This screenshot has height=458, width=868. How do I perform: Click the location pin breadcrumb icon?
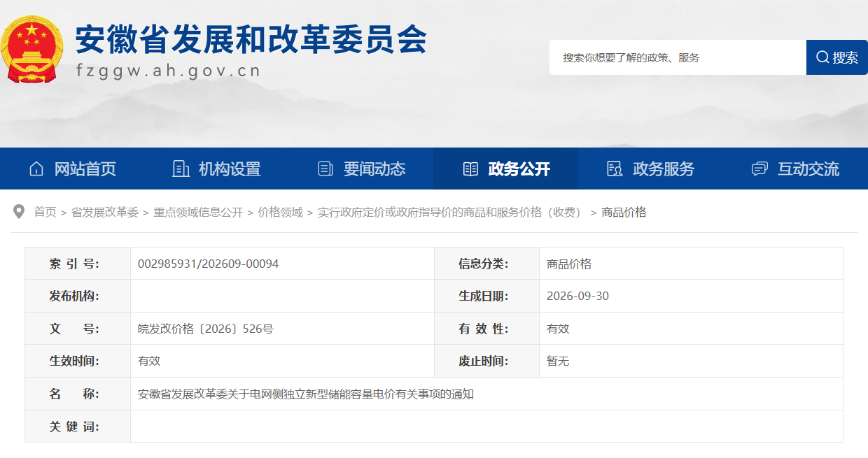tap(20, 212)
